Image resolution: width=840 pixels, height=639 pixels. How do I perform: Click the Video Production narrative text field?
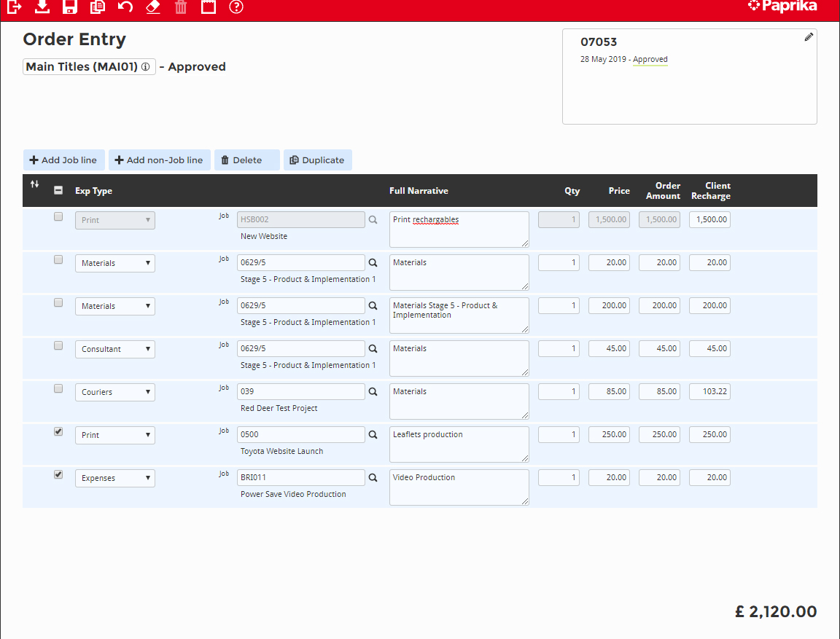point(459,487)
